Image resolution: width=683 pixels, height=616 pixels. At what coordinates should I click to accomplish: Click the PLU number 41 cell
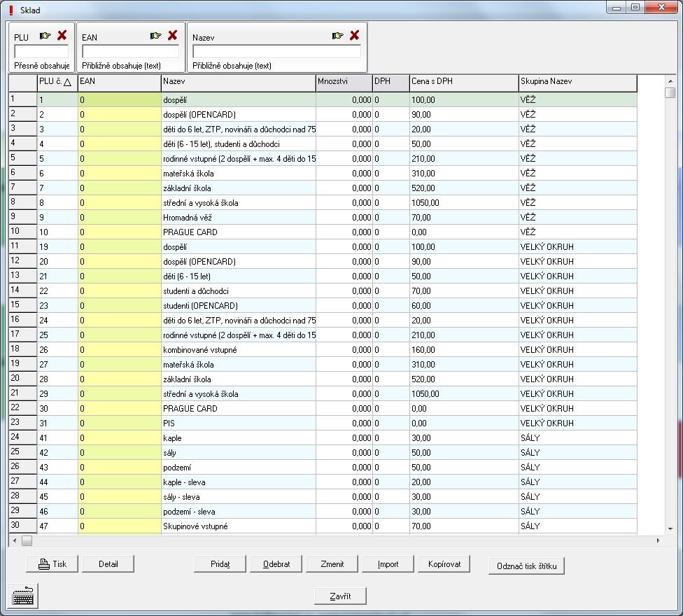click(57, 437)
